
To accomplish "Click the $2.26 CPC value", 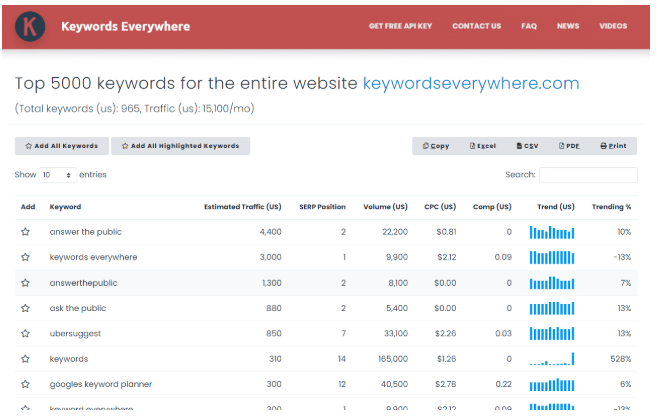I will click(x=445, y=333).
